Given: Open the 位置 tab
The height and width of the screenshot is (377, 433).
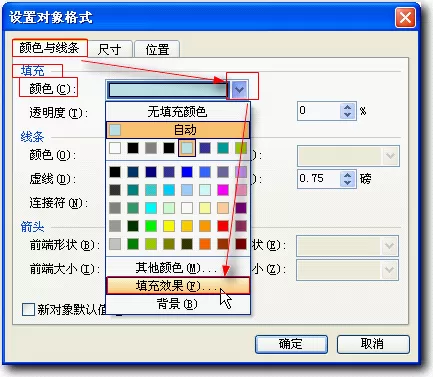Looking at the screenshot, I should point(157,49).
